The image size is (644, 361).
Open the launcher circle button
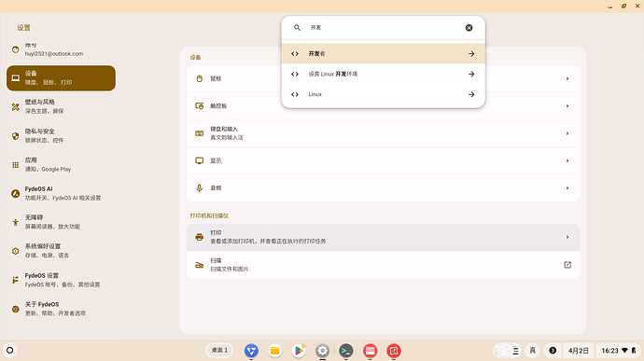pyautogui.click(x=10, y=351)
